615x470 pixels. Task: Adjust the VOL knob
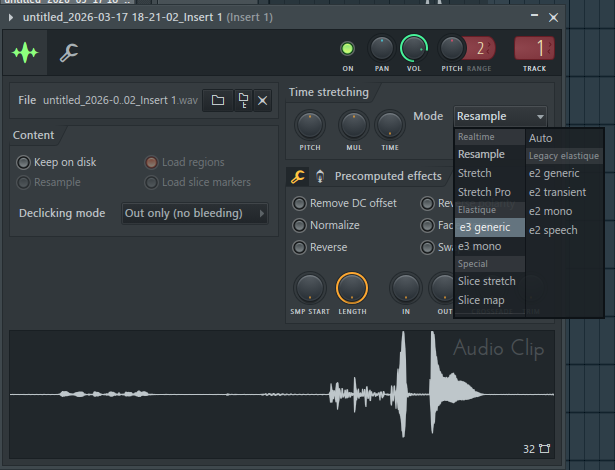pos(413,48)
